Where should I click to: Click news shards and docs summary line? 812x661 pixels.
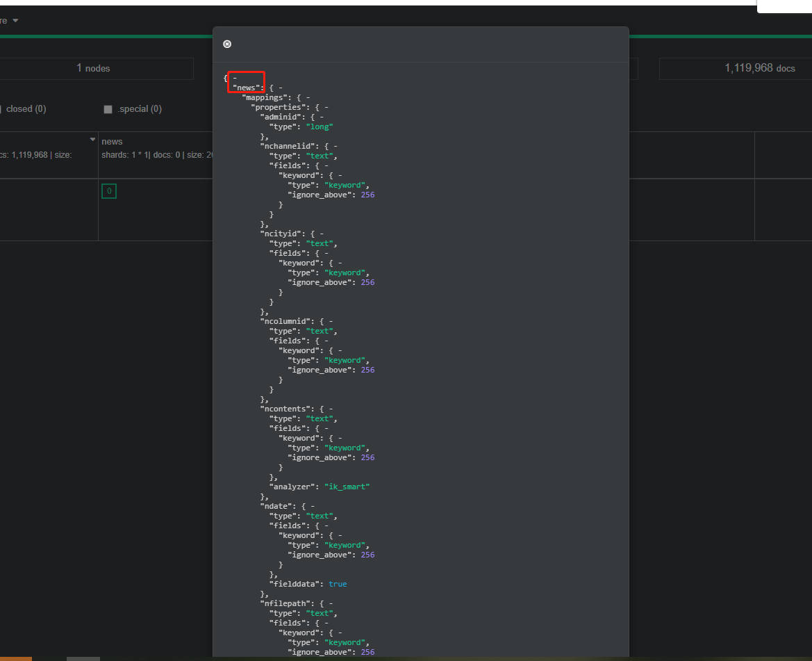coord(157,155)
